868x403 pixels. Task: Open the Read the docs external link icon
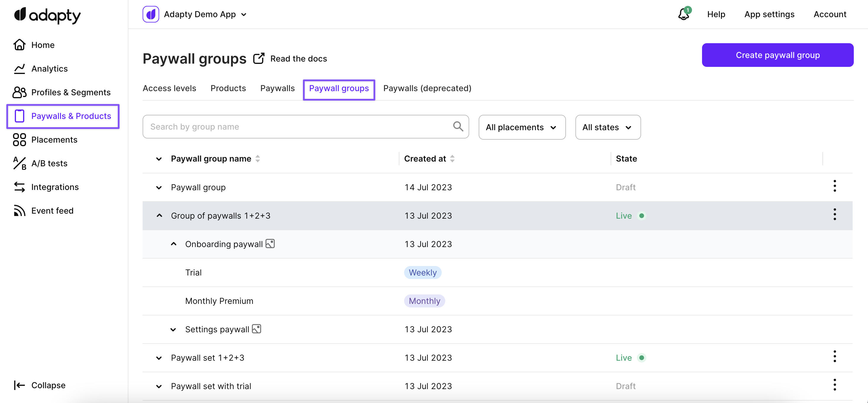click(x=259, y=58)
